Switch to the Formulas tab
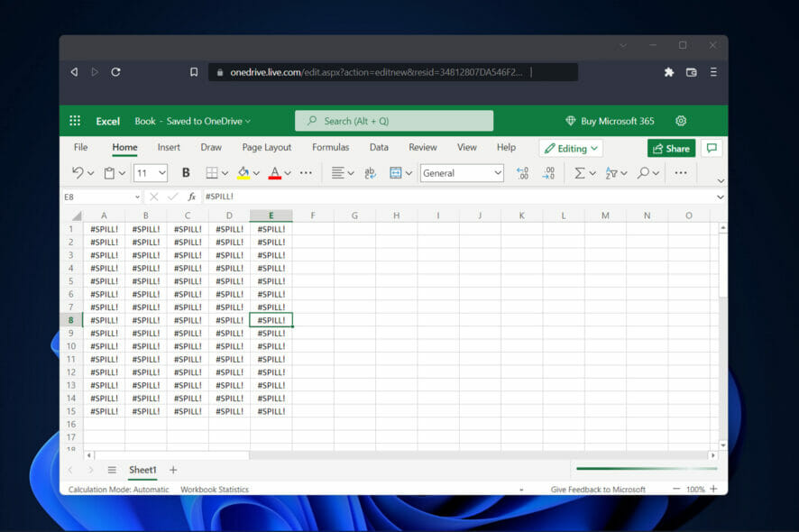Image resolution: width=799 pixels, height=532 pixels. 331,147
